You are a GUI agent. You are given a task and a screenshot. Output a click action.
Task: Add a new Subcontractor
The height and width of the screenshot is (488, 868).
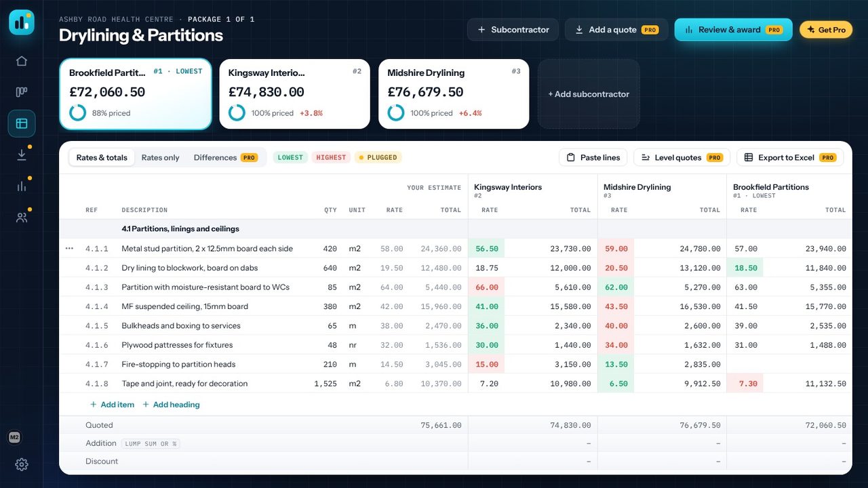point(513,30)
